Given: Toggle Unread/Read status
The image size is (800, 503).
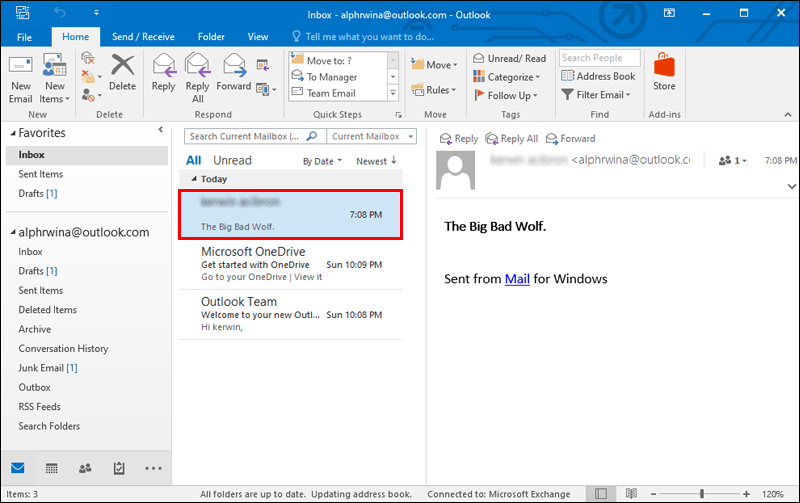Looking at the screenshot, I should (x=510, y=58).
